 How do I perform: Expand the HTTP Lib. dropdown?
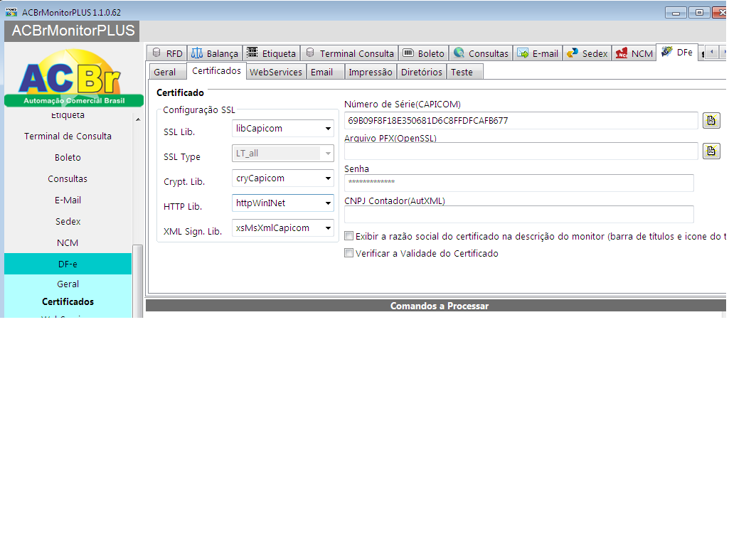tap(328, 203)
